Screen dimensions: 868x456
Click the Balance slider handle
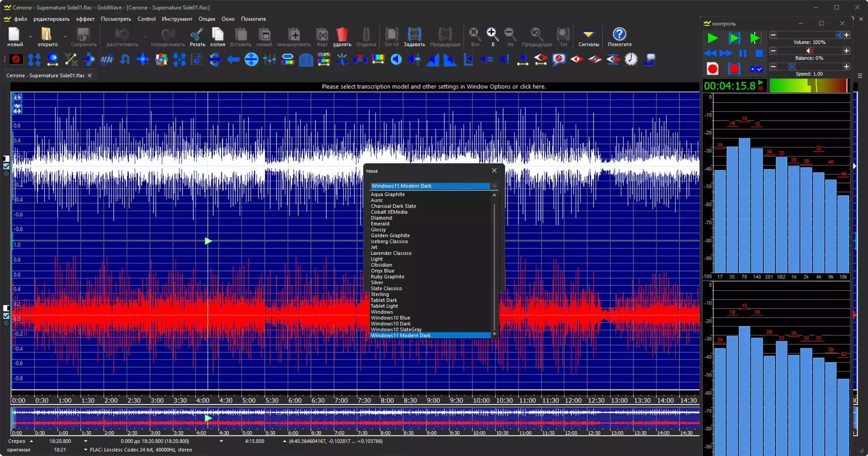click(809, 51)
